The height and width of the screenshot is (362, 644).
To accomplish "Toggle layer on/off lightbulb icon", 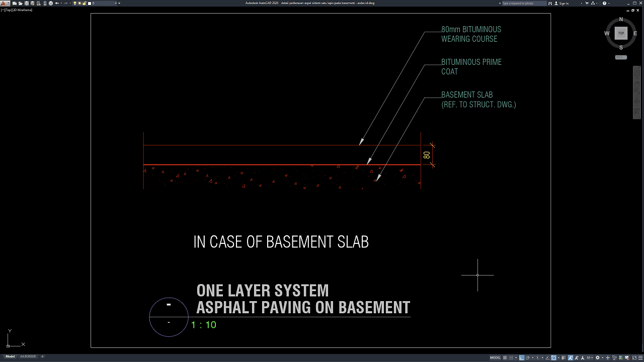I will [x=75, y=3].
